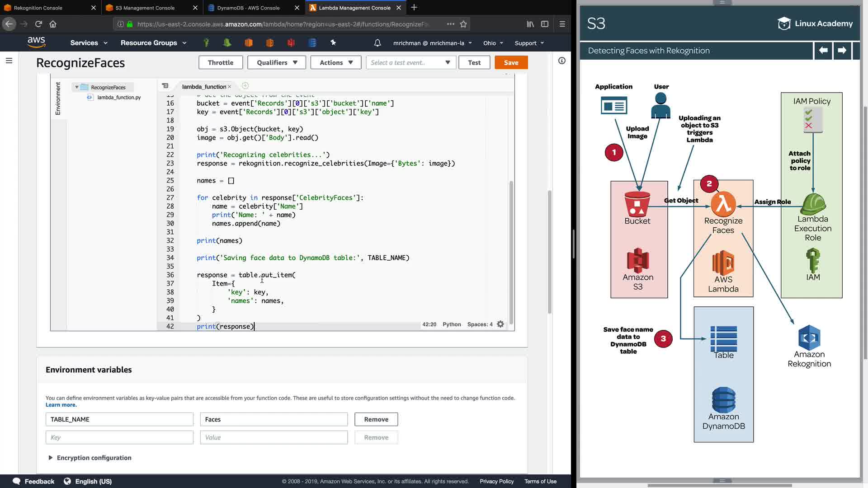
Task: Switch to DynamoDB AWS Console browser tab
Action: tap(248, 8)
